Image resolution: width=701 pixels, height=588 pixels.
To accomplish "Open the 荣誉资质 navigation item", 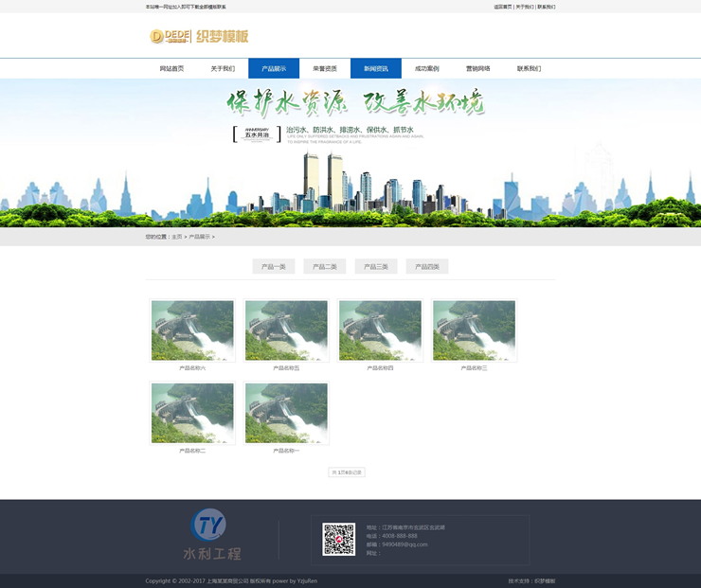I will click(325, 69).
